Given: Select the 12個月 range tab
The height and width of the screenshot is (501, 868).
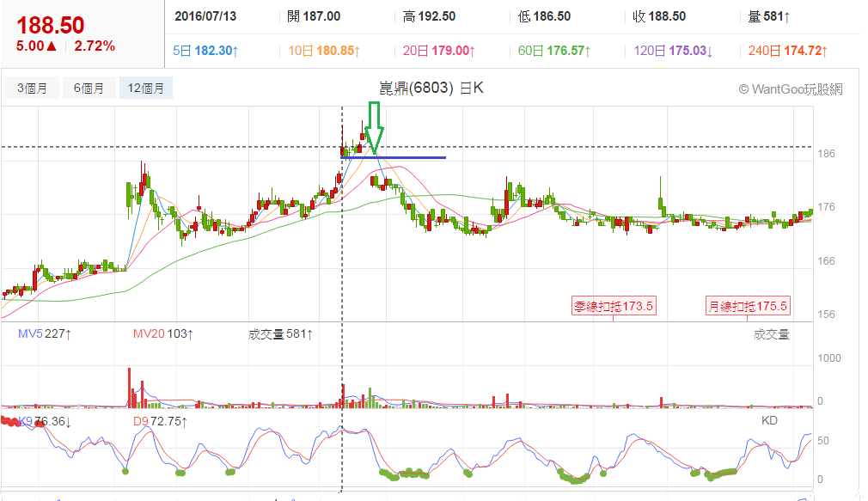Looking at the screenshot, I should 145,88.
